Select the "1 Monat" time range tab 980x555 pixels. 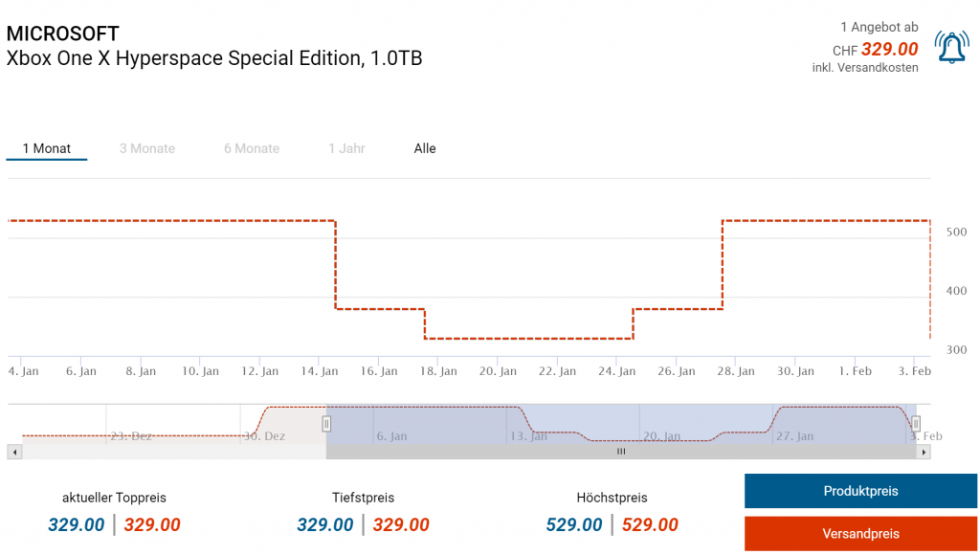(47, 148)
